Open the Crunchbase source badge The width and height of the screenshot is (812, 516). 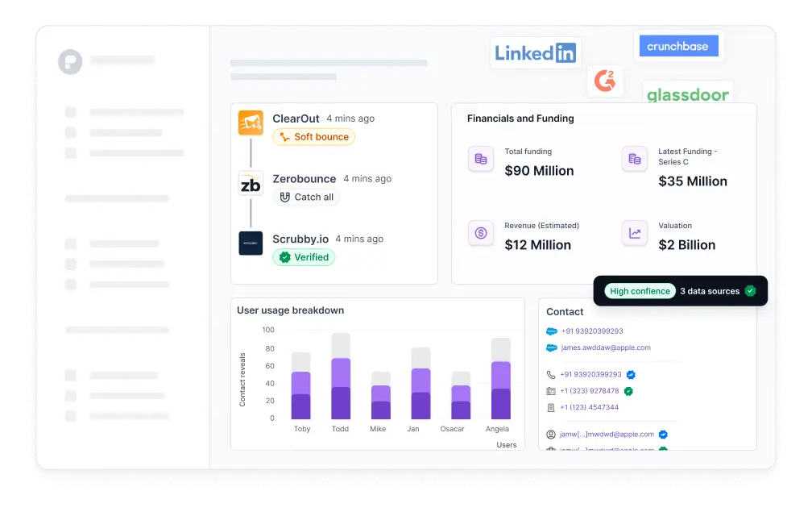(x=678, y=47)
